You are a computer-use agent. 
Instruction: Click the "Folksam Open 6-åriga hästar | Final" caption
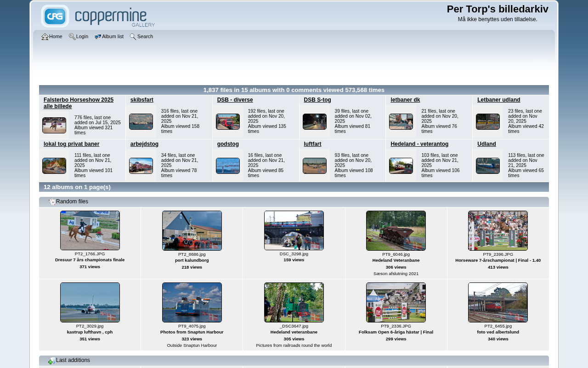[396, 332]
